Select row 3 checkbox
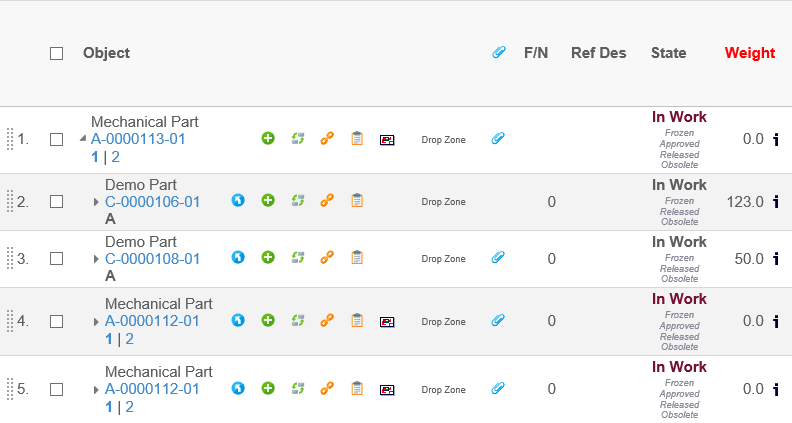Image resolution: width=792 pixels, height=423 pixels. 57,258
